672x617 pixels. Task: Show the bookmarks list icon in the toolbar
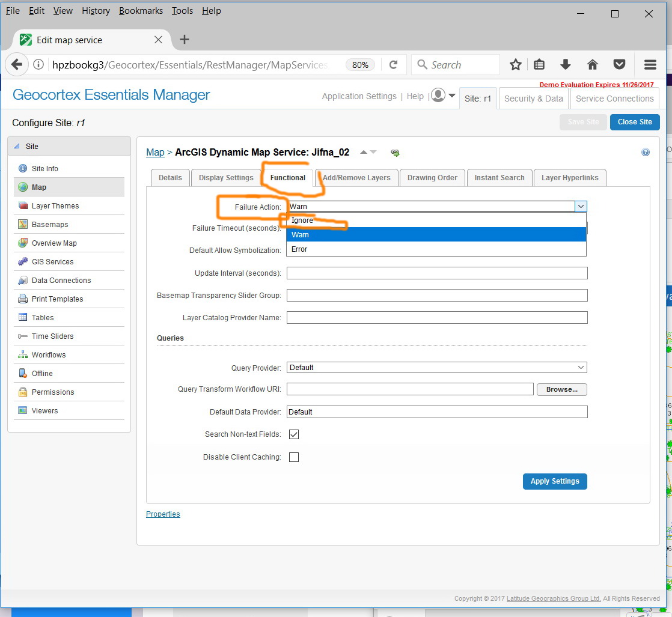(x=539, y=65)
